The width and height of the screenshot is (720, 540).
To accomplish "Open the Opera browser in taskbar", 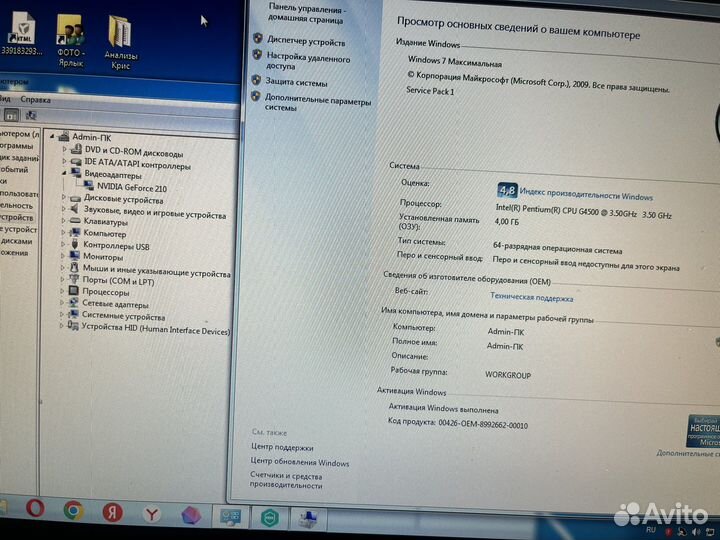I will 35,509.
